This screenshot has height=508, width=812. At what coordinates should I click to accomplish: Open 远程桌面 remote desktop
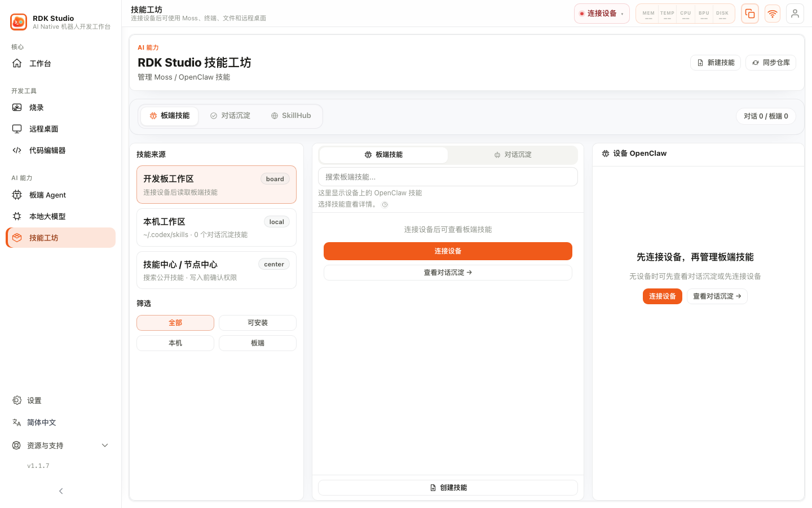tap(60, 129)
